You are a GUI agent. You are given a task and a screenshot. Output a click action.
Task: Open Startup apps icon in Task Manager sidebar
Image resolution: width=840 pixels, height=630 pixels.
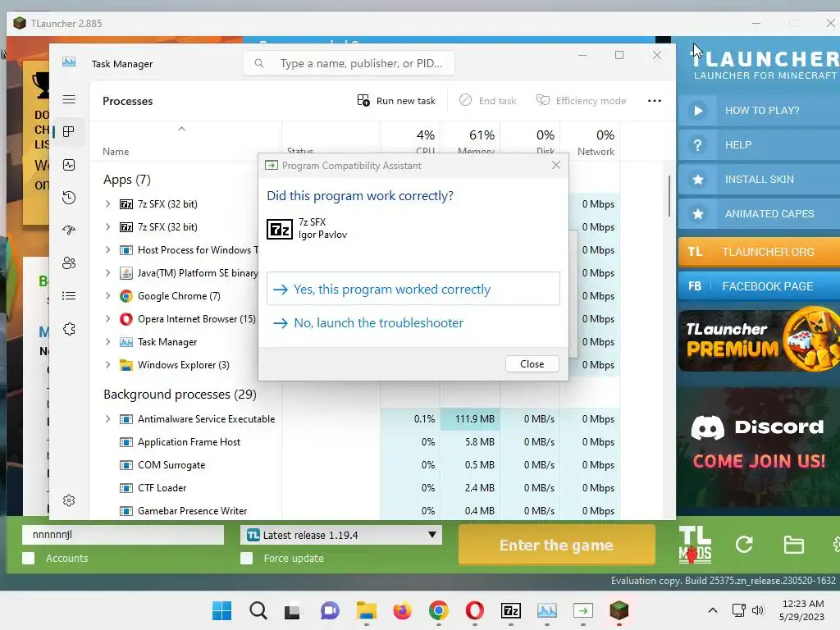click(x=69, y=231)
